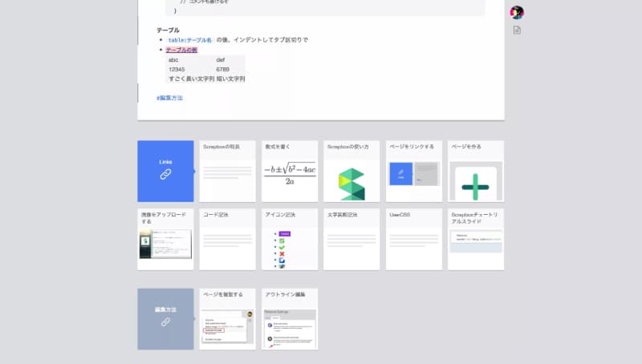Open the page menu document icon
Screen dimensions: 642x364
(517, 30)
